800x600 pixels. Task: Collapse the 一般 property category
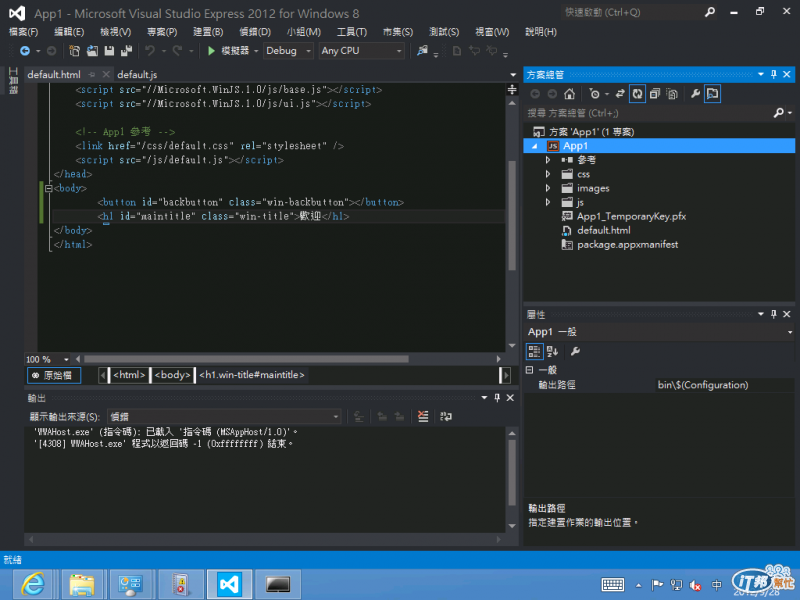click(x=530, y=370)
